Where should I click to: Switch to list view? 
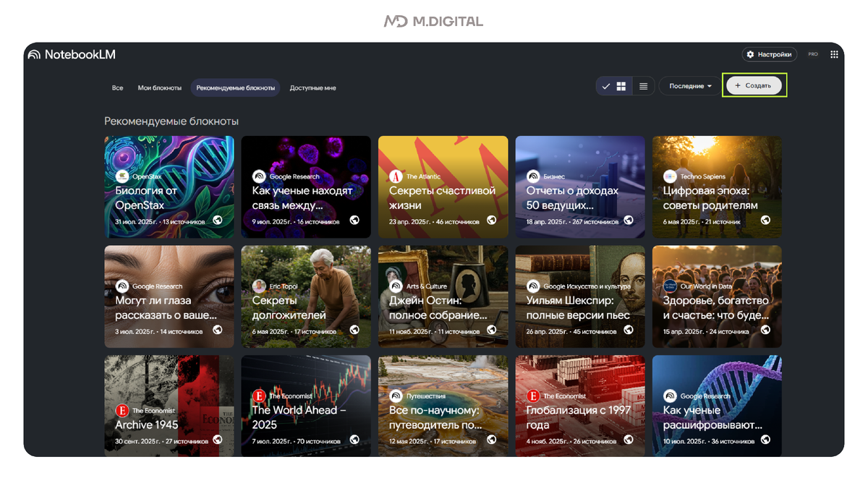point(643,86)
